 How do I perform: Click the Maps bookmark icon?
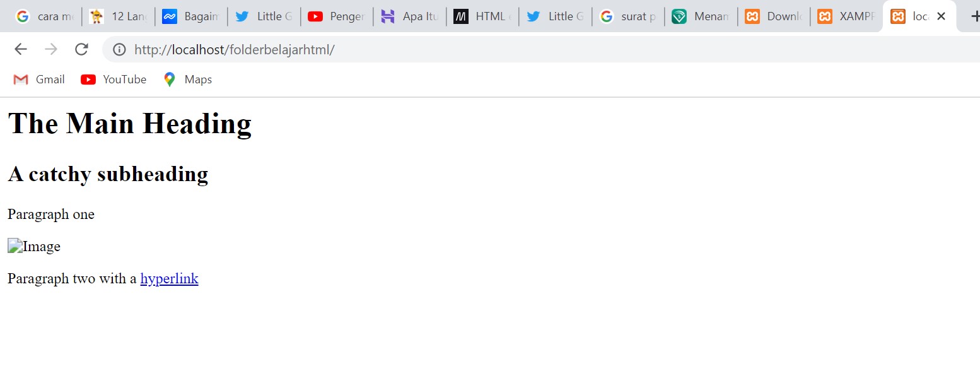168,79
